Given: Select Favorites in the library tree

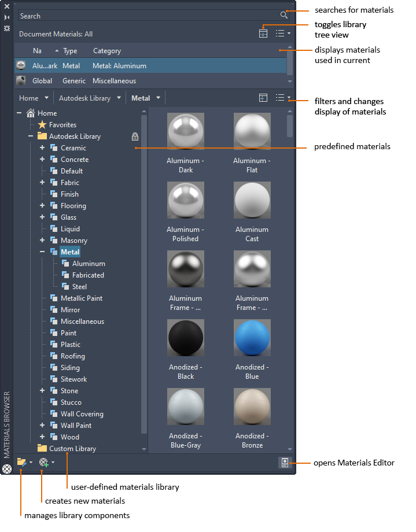Looking at the screenshot, I should coord(63,125).
